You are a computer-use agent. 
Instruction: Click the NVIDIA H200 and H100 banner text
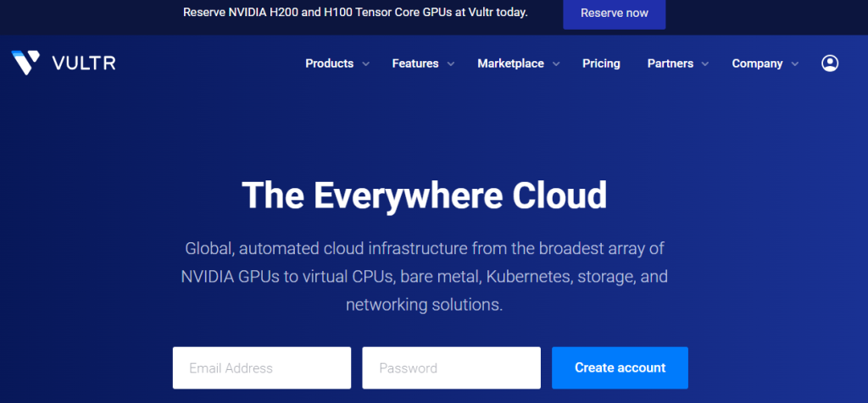[x=355, y=13]
